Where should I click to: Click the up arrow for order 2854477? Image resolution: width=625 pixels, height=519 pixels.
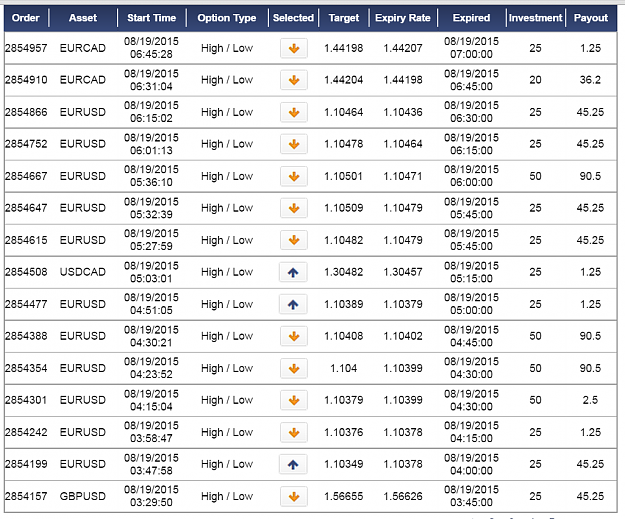click(293, 305)
